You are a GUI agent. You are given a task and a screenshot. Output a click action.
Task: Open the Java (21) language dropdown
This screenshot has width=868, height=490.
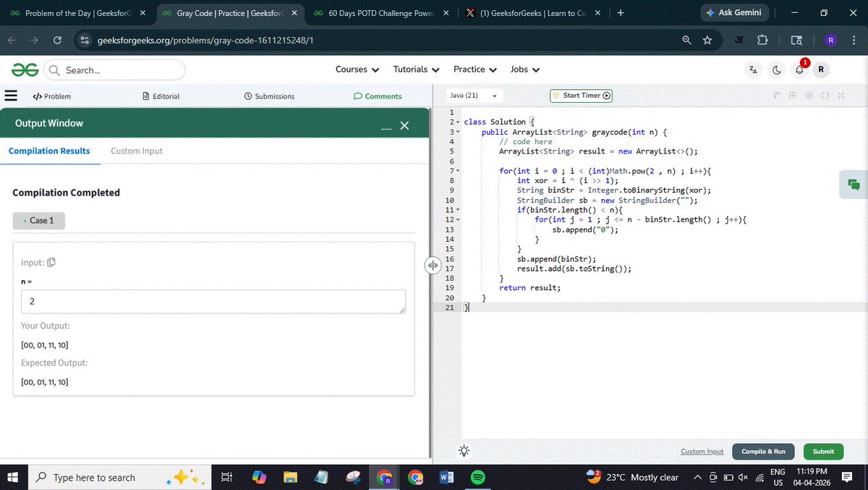click(474, 96)
